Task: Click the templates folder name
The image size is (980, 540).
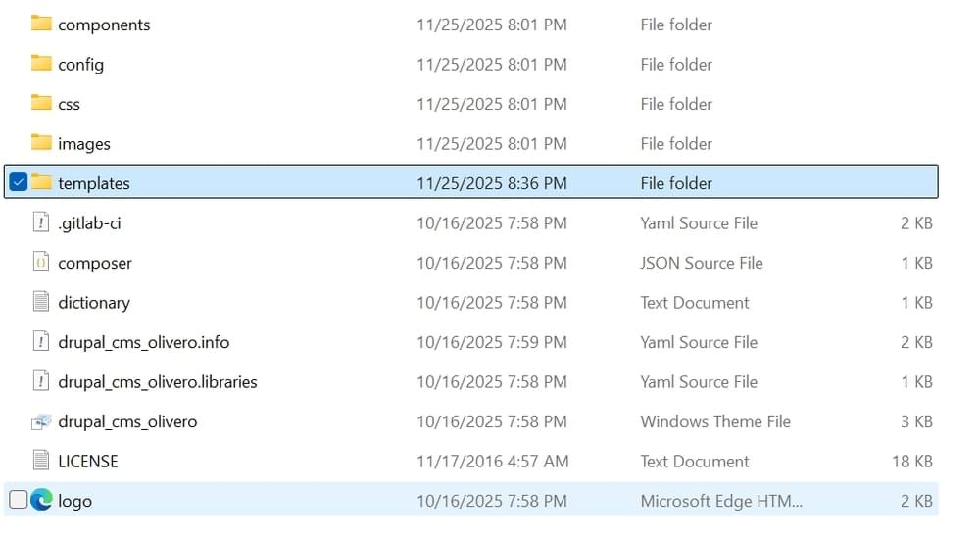Action: [93, 183]
